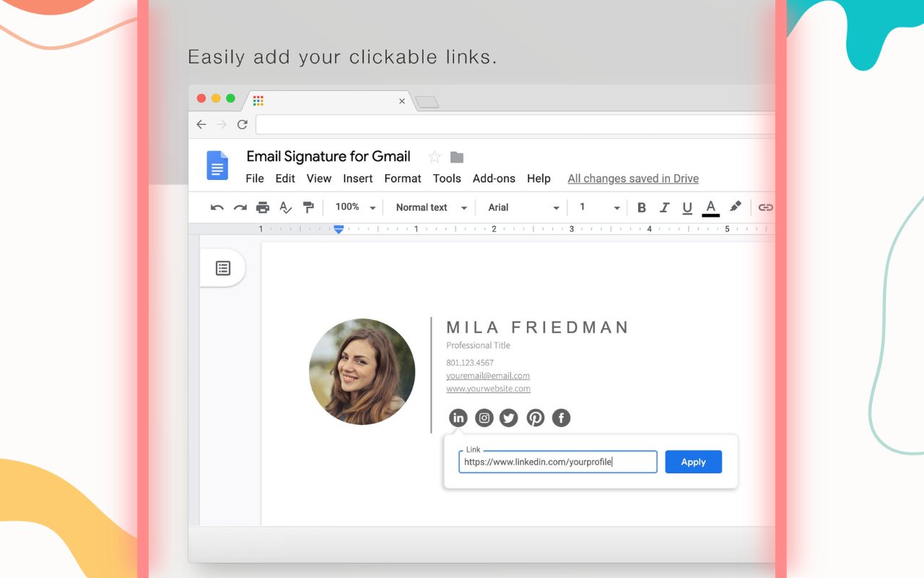Viewport: 924px width, 578px height.
Task: Click the Twitter icon in the signature
Action: click(x=509, y=418)
